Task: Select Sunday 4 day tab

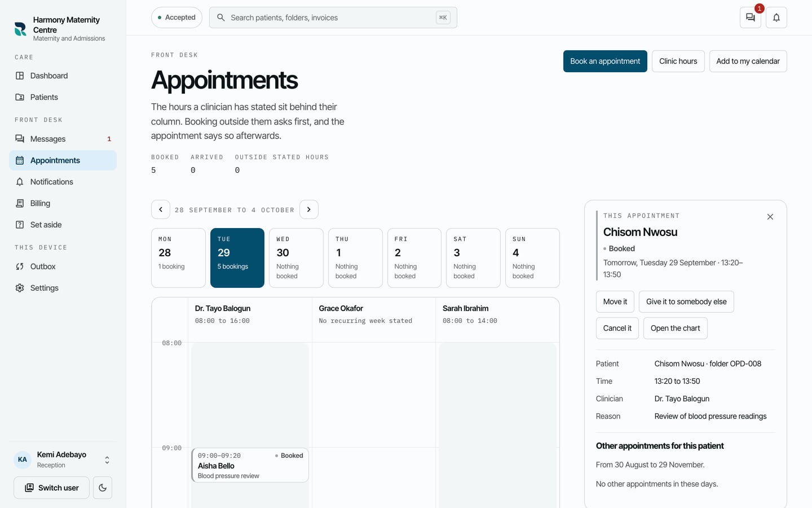Action: [x=532, y=258]
